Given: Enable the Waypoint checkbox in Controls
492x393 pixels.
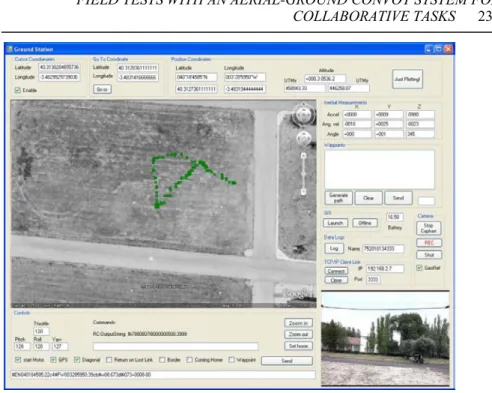Looking at the screenshot, I should click(x=231, y=360).
